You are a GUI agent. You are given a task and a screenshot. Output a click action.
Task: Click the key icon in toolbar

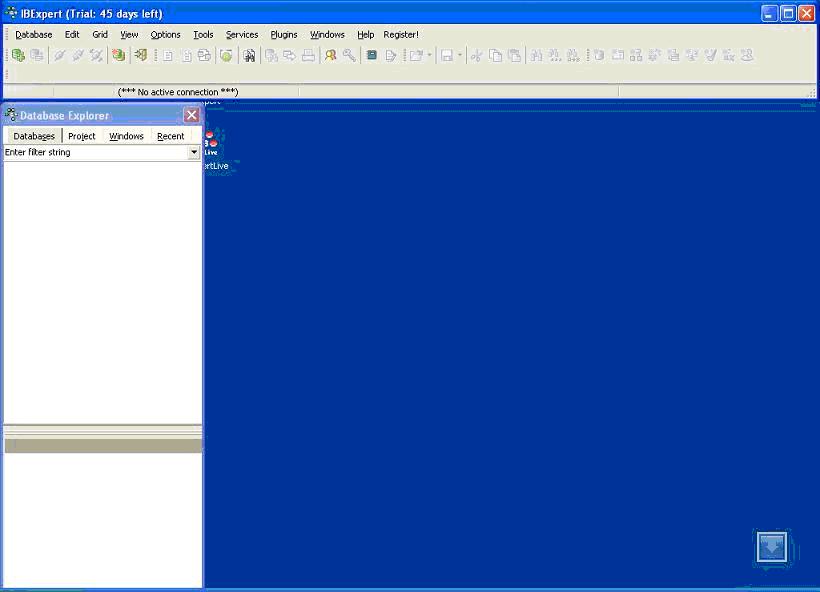click(x=349, y=56)
